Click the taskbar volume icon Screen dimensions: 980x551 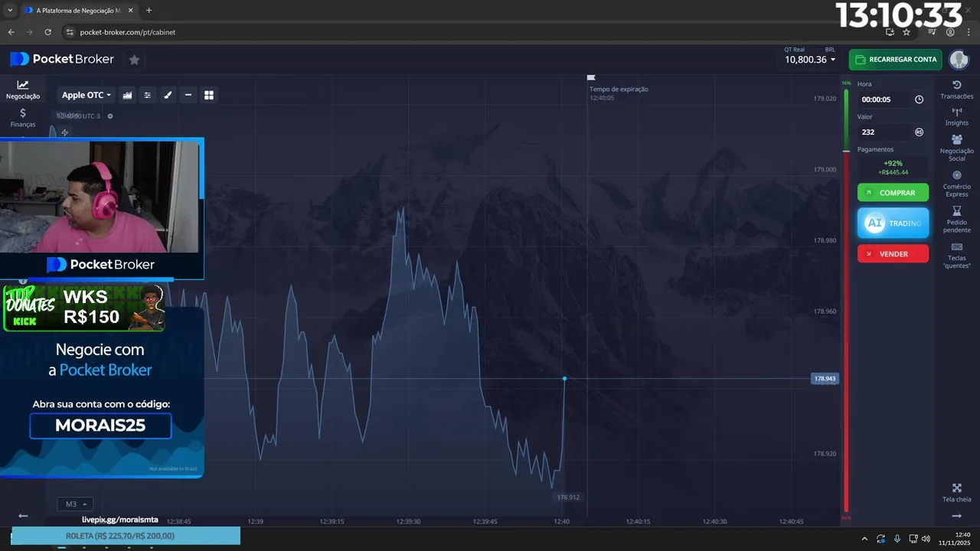click(x=926, y=539)
